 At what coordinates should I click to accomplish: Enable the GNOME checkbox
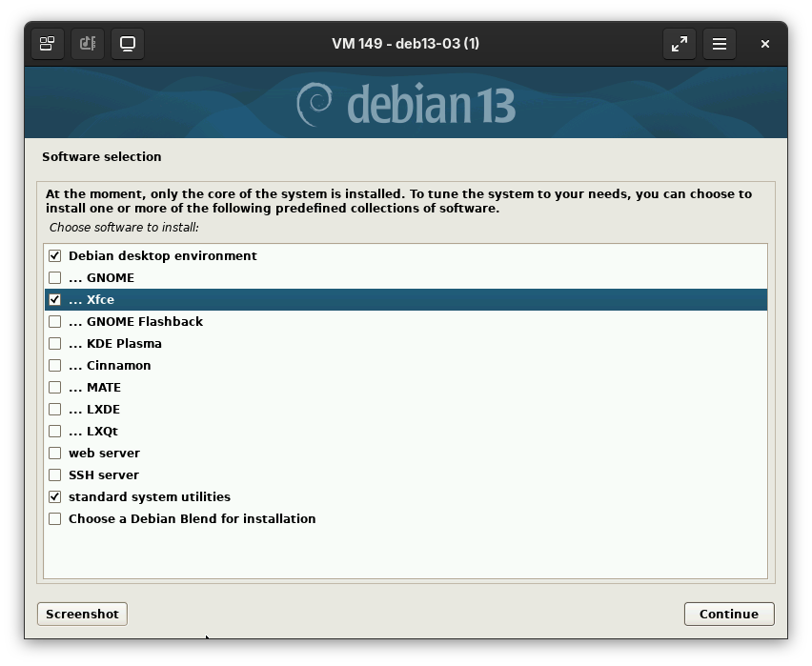click(x=55, y=278)
